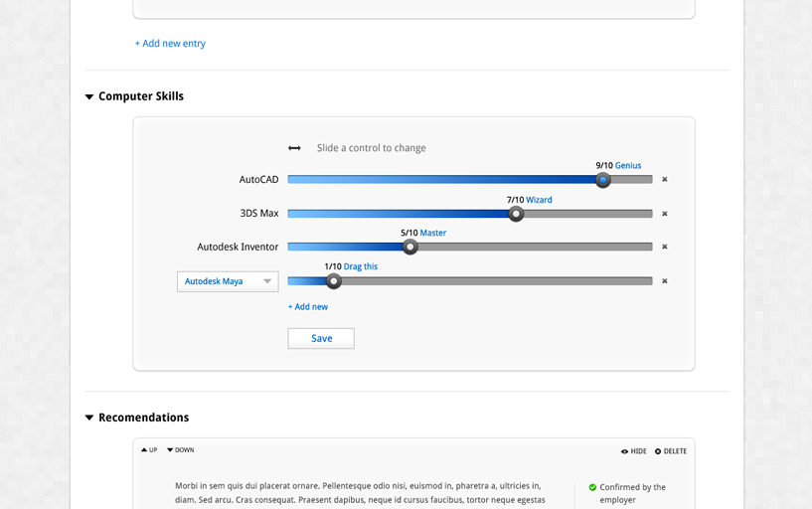Click the 3DS Max slider knob
Image resolution: width=812 pixels, height=509 pixels.
pyautogui.click(x=516, y=214)
